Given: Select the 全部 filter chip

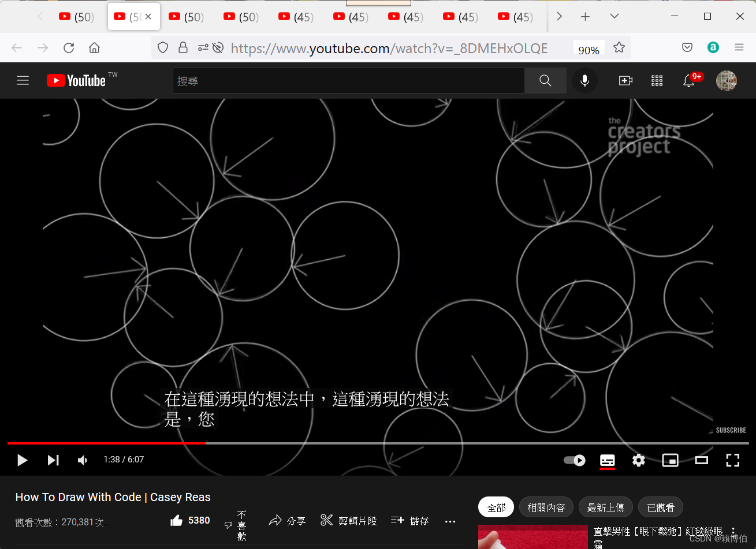Looking at the screenshot, I should pyautogui.click(x=496, y=507).
